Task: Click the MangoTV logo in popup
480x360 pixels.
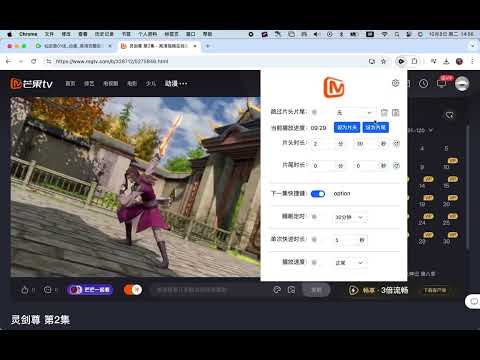Action: pyautogui.click(x=334, y=87)
